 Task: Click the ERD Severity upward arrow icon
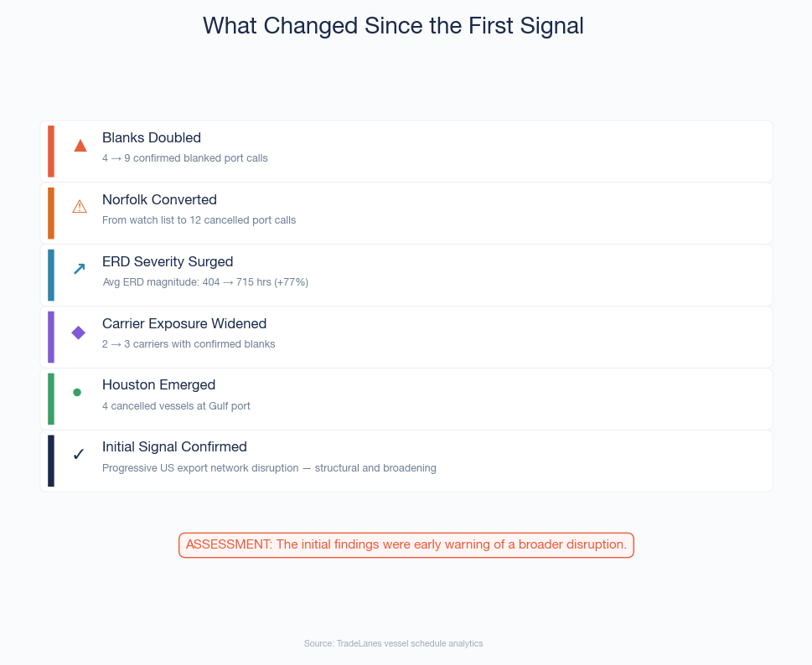click(x=80, y=269)
